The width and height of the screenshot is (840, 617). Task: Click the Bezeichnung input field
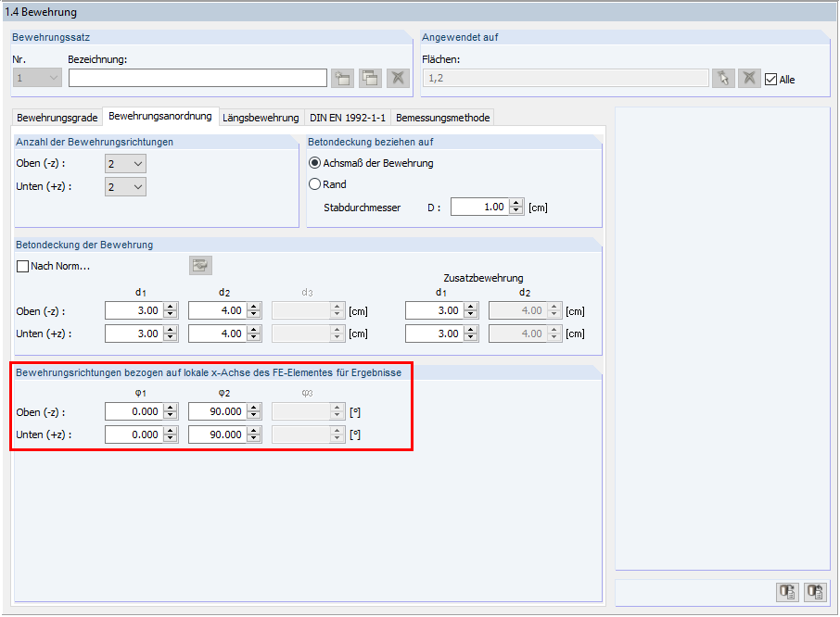(197, 78)
